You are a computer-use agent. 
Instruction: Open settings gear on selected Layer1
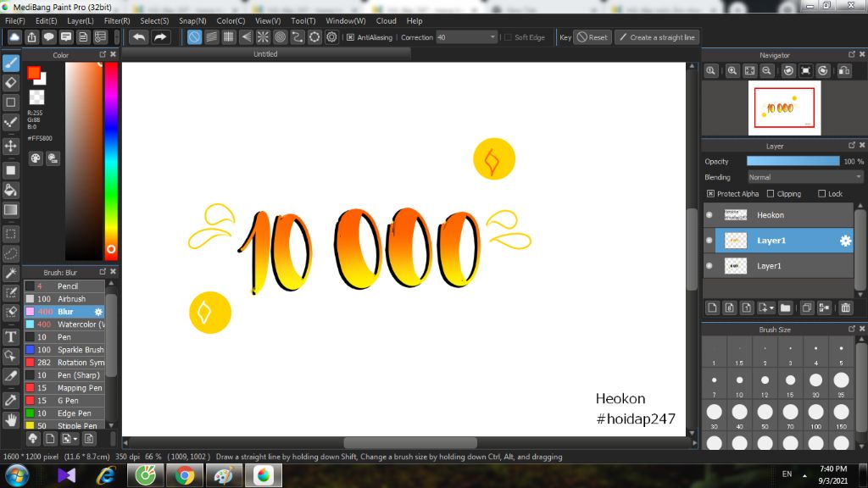click(845, 241)
